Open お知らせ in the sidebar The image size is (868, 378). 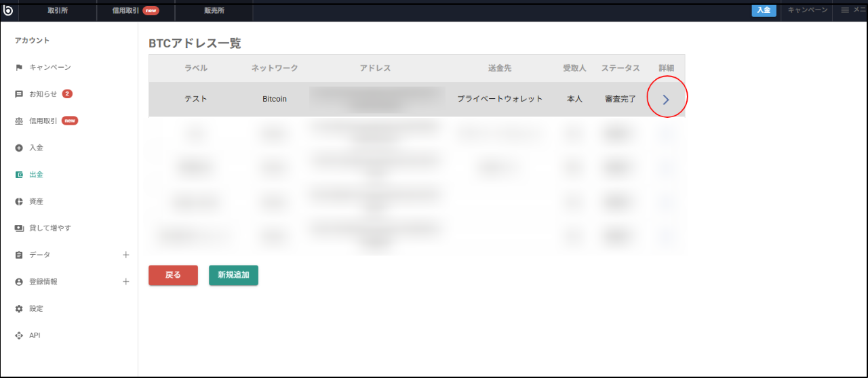pos(43,94)
